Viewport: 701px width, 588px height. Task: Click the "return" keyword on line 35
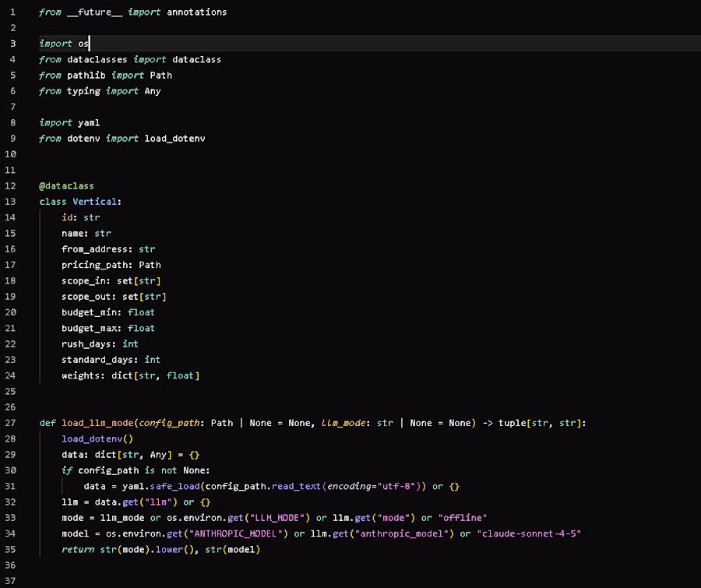pos(78,549)
